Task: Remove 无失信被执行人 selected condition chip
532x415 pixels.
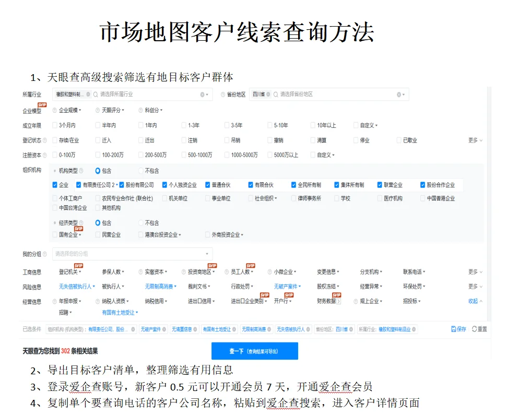Action: (309, 329)
